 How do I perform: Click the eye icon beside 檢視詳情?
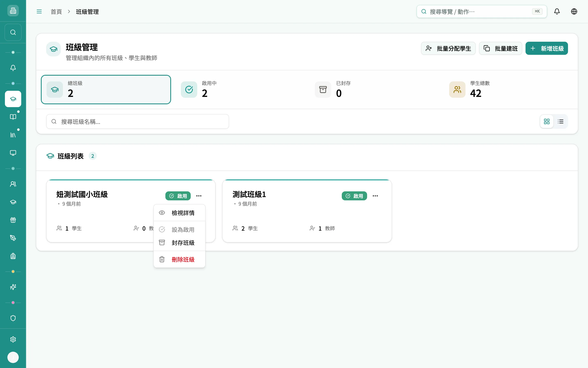click(162, 213)
